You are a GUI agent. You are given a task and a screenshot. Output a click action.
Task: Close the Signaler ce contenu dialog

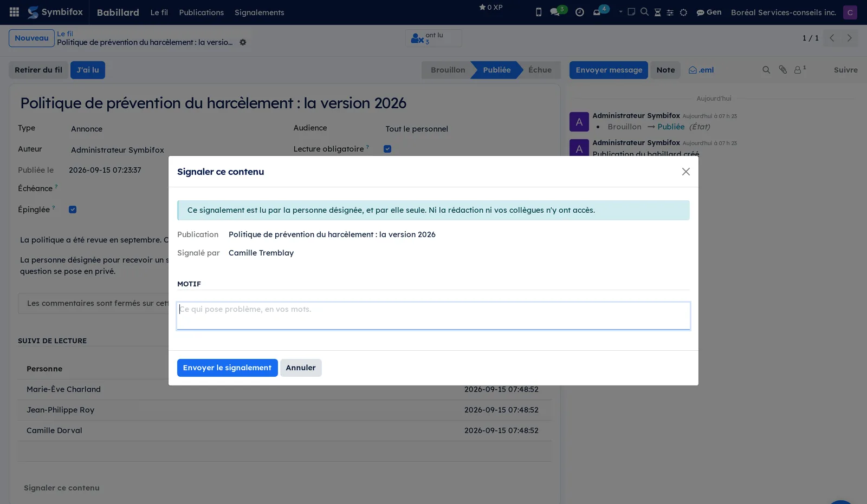click(685, 172)
